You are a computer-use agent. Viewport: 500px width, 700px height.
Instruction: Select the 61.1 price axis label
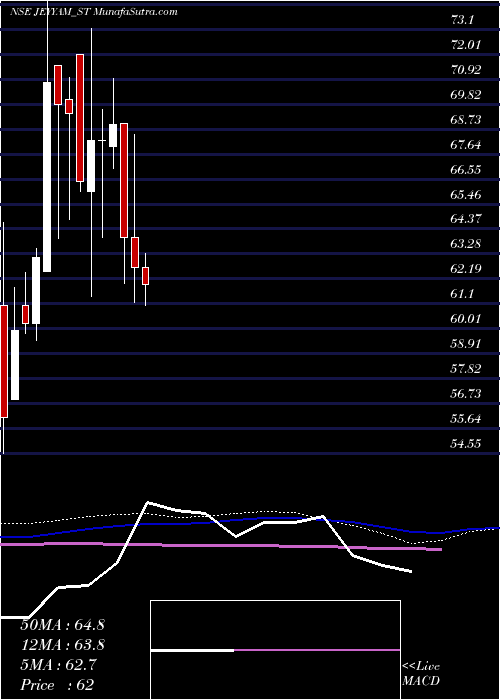point(462,294)
